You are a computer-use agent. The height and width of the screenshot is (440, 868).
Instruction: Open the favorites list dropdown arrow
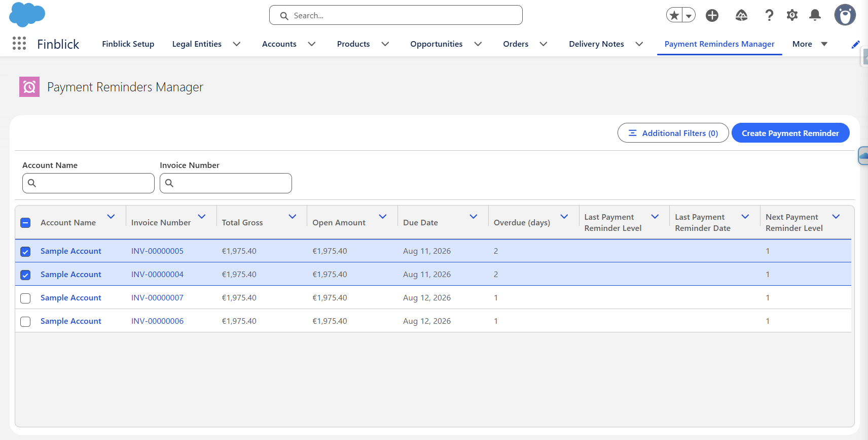coord(689,15)
